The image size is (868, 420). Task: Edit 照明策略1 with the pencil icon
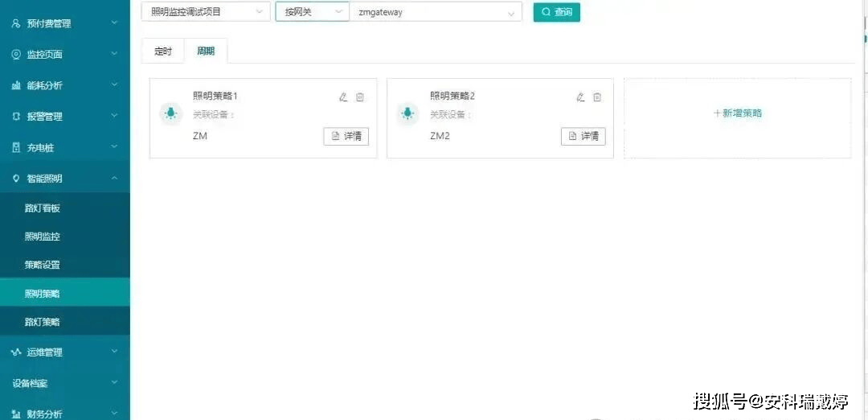pyautogui.click(x=343, y=97)
